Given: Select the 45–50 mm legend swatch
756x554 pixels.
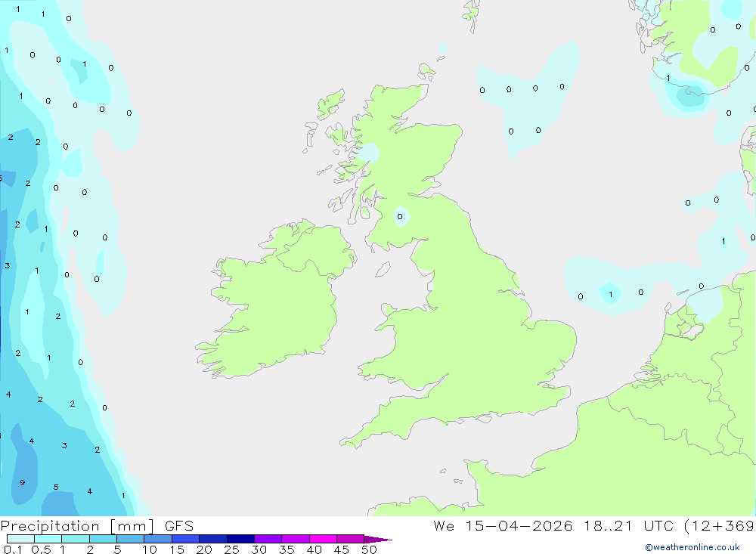Looking at the screenshot, I should (350, 539).
